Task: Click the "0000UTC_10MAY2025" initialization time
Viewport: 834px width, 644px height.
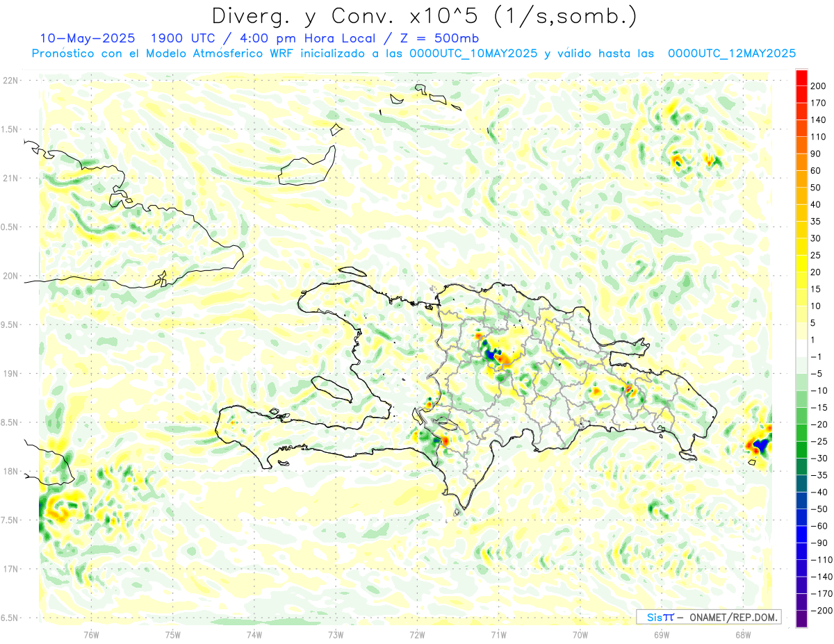Action: [473, 53]
